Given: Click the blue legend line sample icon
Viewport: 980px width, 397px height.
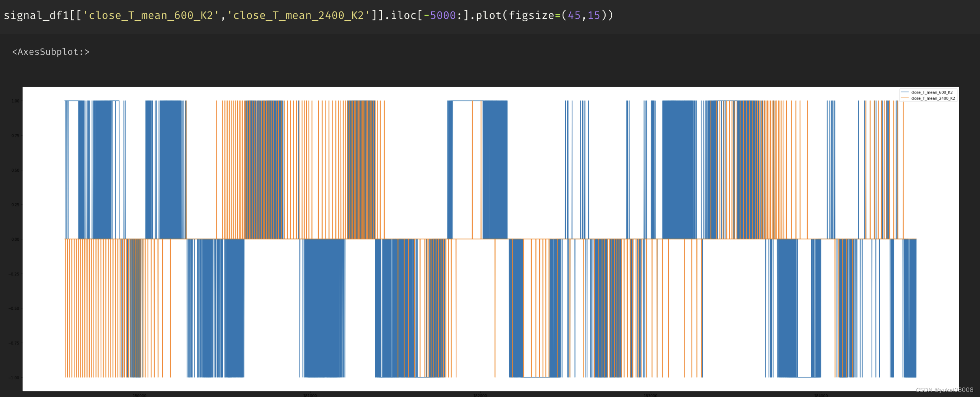Looking at the screenshot, I should (x=905, y=92).
